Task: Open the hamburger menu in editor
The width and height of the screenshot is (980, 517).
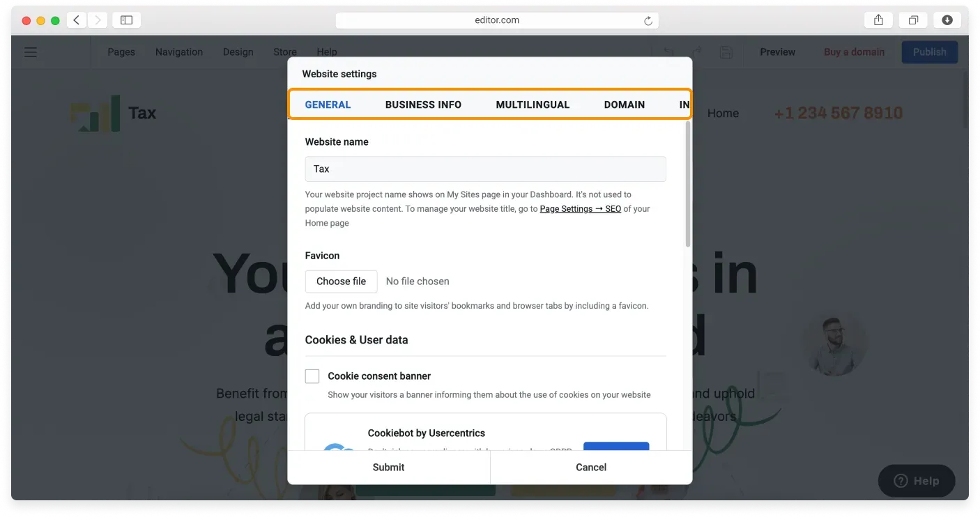Action: [31, 52]
